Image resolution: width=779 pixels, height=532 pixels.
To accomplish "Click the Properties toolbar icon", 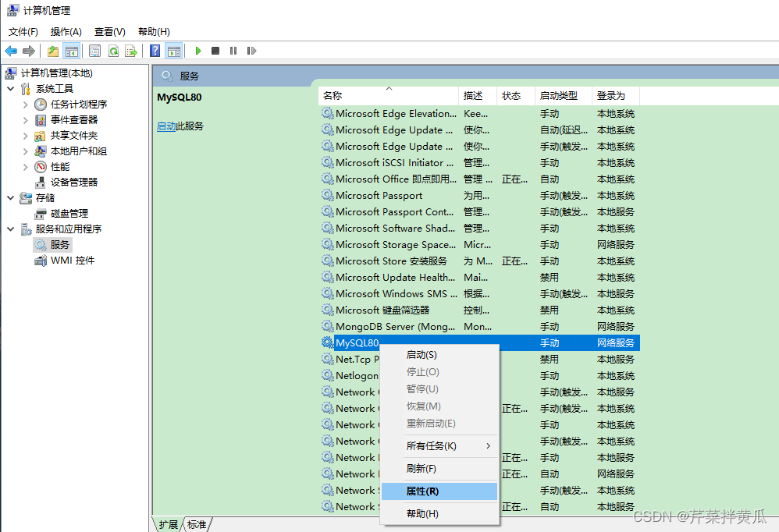I will [x=95, y=51].
